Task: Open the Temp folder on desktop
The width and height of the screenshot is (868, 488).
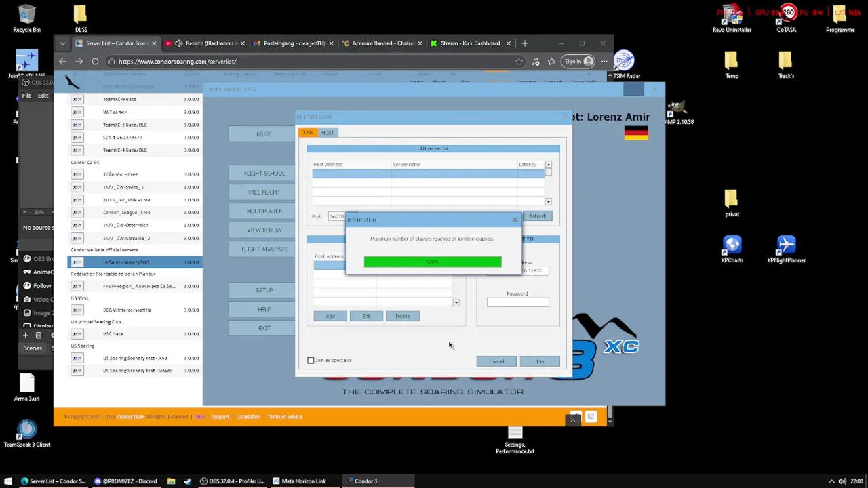Action: (732, 65)
